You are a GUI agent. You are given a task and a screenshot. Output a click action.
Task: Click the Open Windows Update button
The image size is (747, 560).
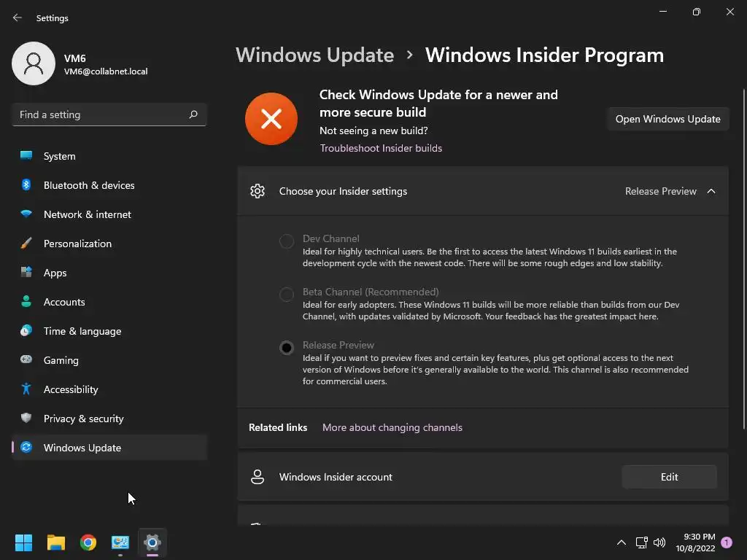pos(667,119)
